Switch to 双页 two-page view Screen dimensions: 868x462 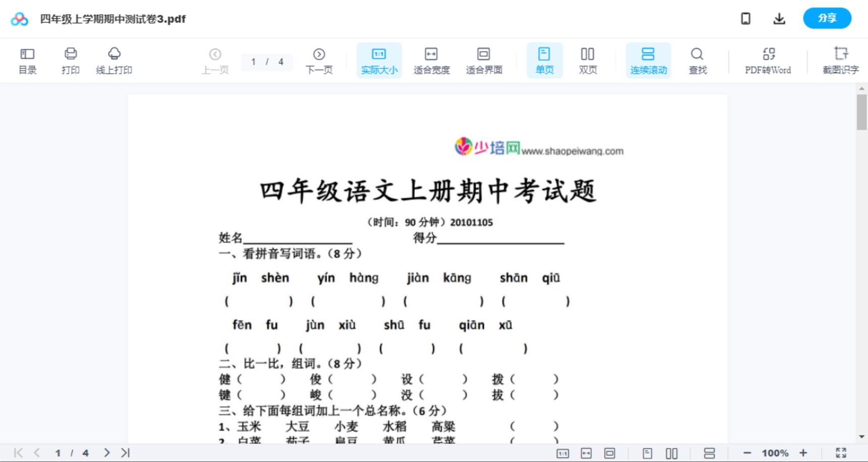click(x=588, y=60)
